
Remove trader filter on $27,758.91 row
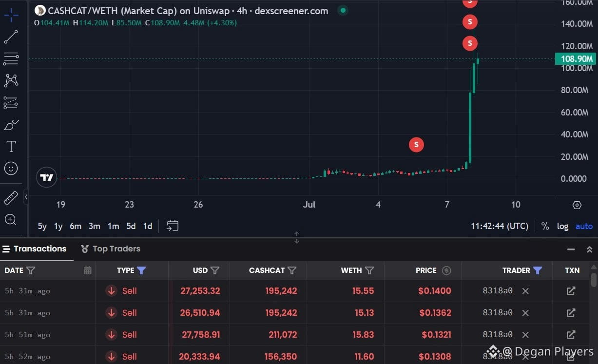click(x=525, y=335)
